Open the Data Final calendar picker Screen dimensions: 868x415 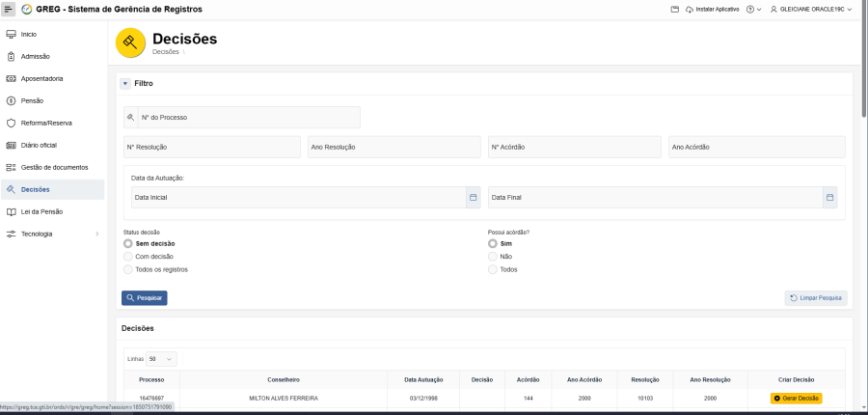[828, 197]
